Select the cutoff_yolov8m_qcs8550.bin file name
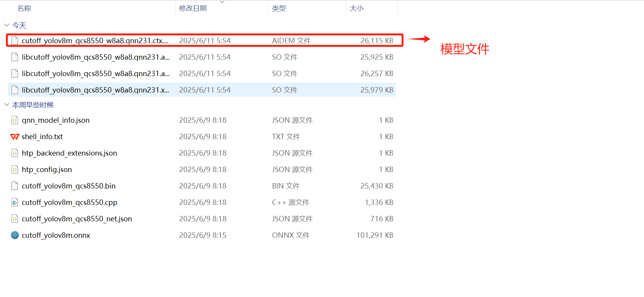This screenshot has width=644, height=297. coord(68,186)
